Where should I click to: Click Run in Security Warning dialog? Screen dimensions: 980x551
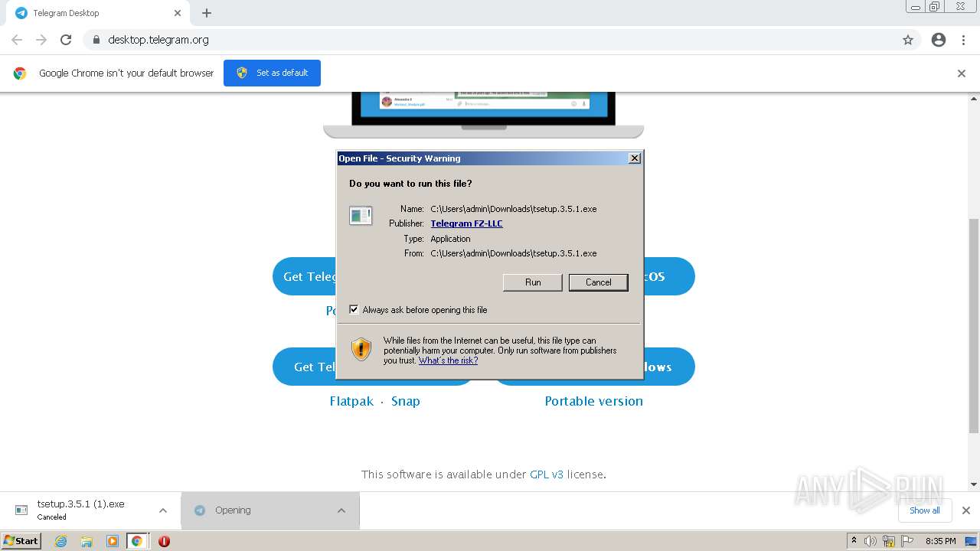coord(533,282)
